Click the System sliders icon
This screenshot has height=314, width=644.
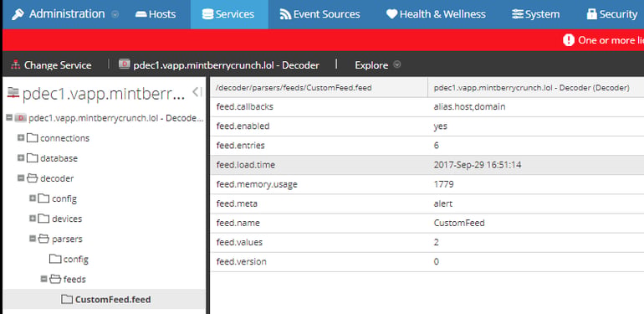coord(518,14)
